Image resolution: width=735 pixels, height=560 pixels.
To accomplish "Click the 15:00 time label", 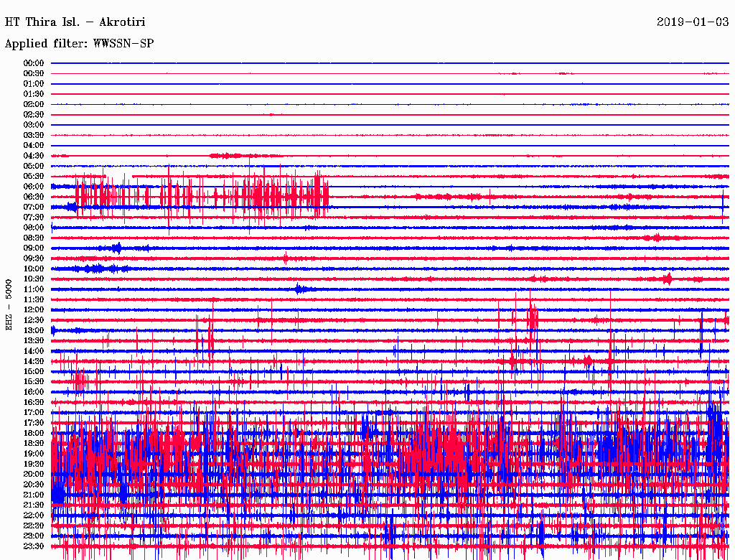I will tap(34, 371).
